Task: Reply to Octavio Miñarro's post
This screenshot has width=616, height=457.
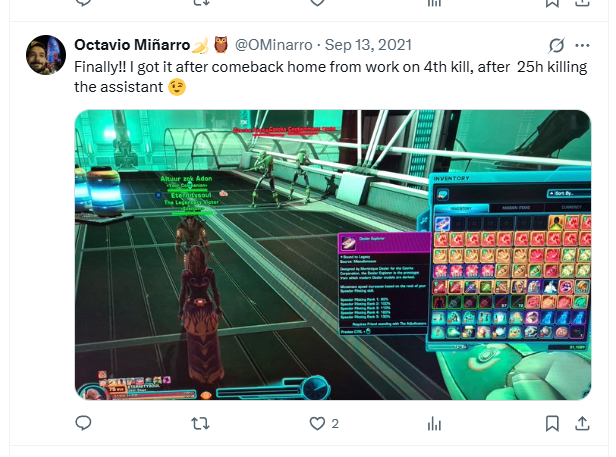Action: (83, 423)
